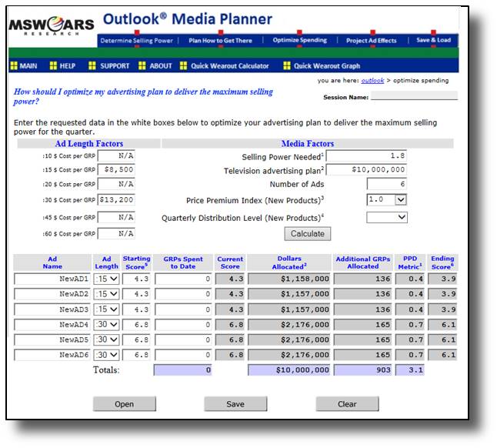
Task: Open the Price Premium Index dropdown
Action: coord(387,199)
